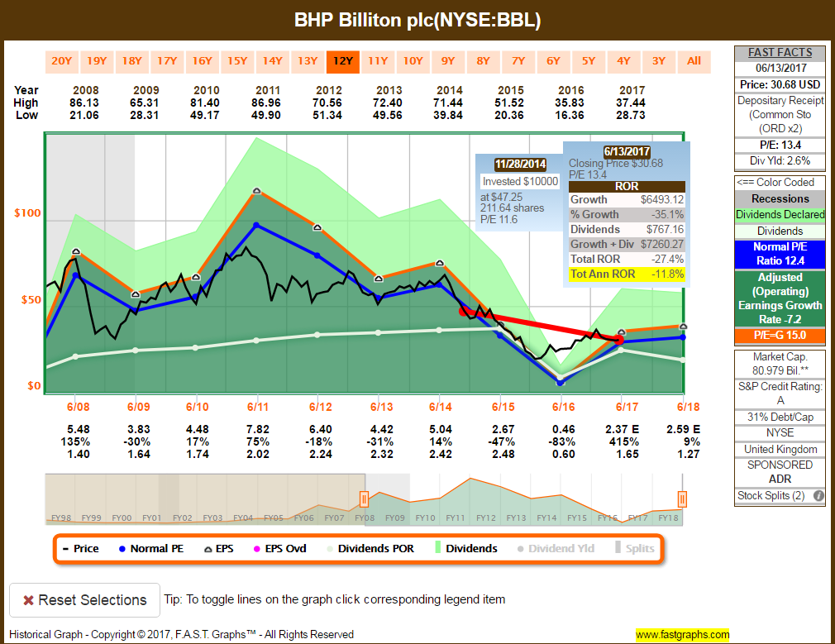Screen dimensions: 835x644
Task: Click the FAST FACTS header link
Action: [780, 53]
